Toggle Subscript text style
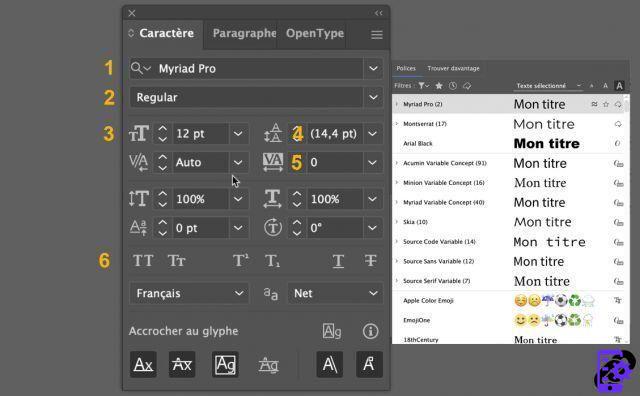 [x=272, y=260]
